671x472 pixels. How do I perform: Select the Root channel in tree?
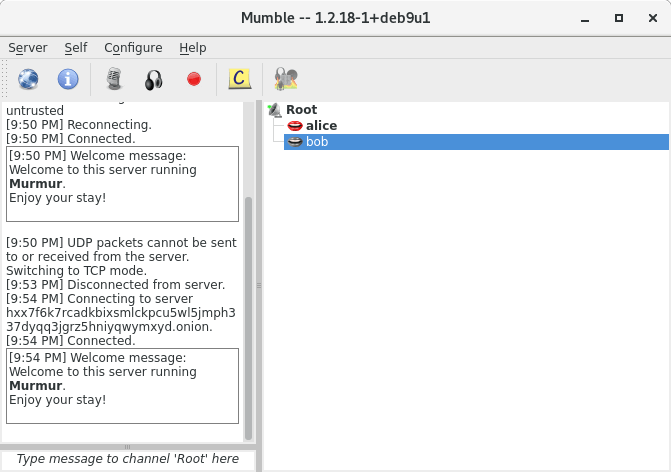(x=301, y=110)
